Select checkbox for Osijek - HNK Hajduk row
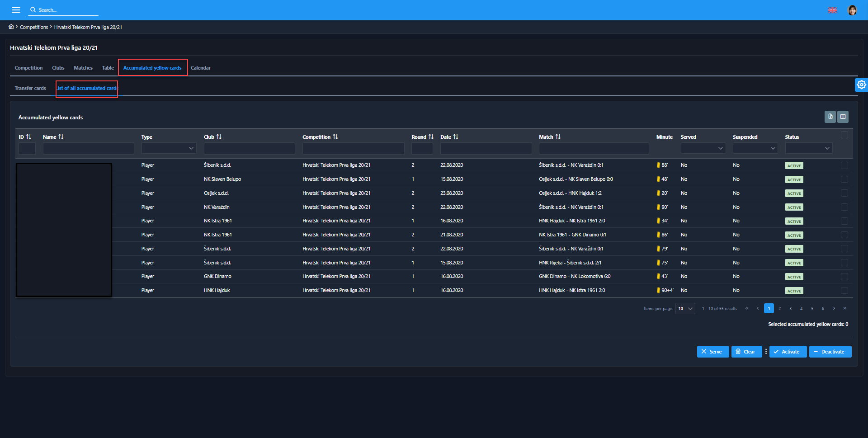Viewport: 868px width, 438px height. [x=844, y=193]
